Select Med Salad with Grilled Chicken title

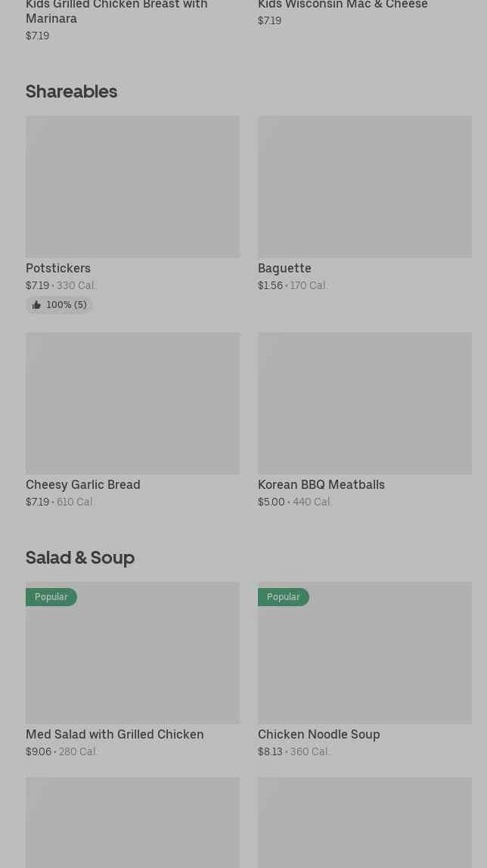114,734
